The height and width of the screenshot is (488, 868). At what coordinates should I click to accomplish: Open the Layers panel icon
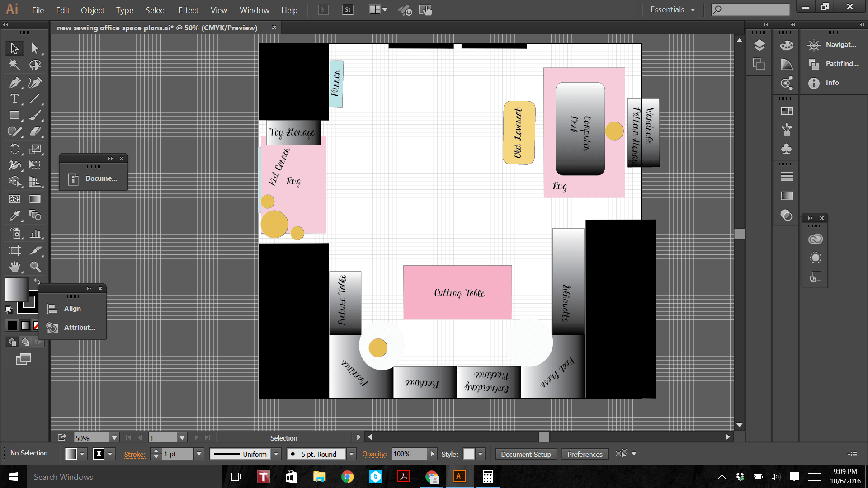[759, 45]
